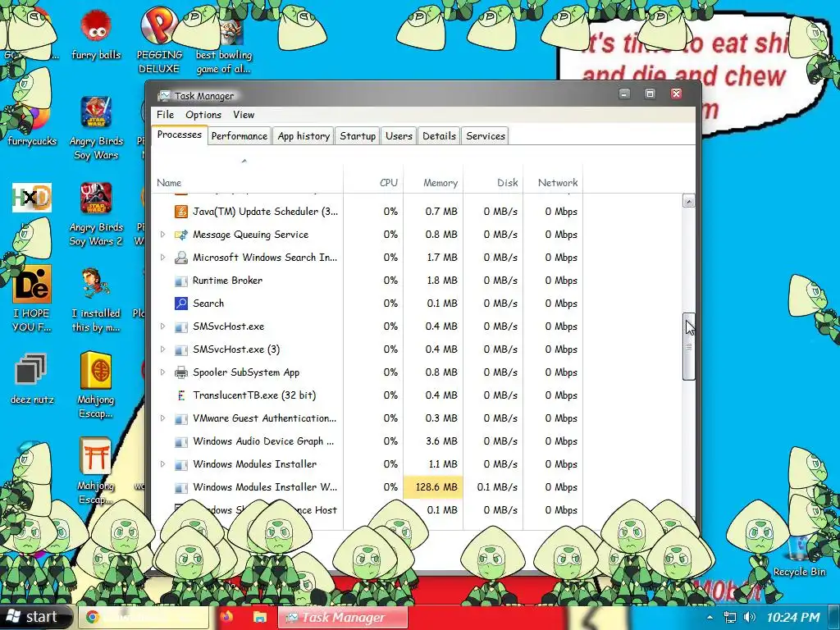Switch to the Details tab
The height and width of the screenshot is (630, 840).
[x=439, y=136]
